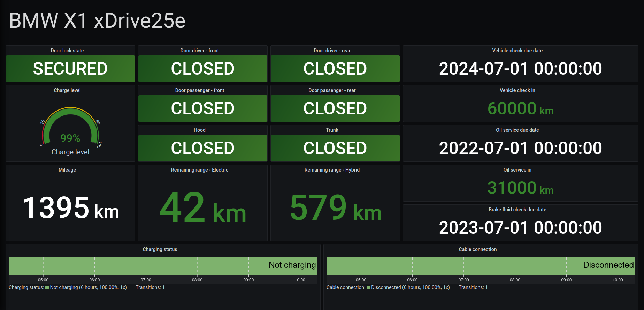Click the 31000 km oil service value
644x310 pixels.
[x=521, y=188]
